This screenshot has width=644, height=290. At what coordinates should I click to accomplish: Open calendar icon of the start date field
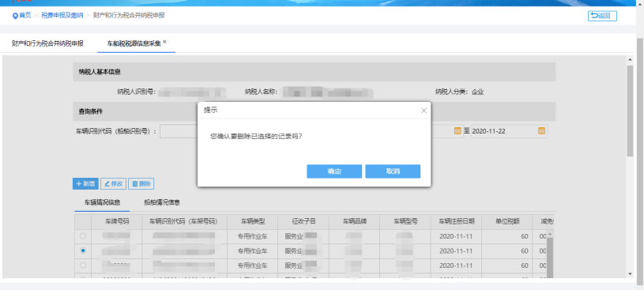458,131
